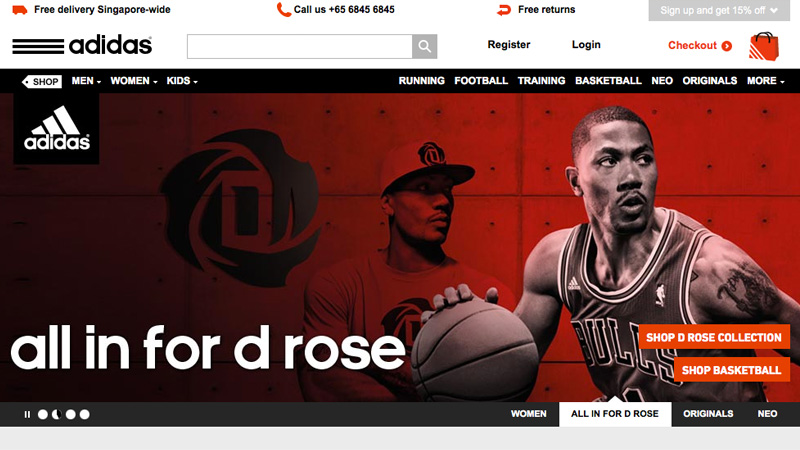
Task: Open the NEO category in nav bar
Action: (662, 81)
